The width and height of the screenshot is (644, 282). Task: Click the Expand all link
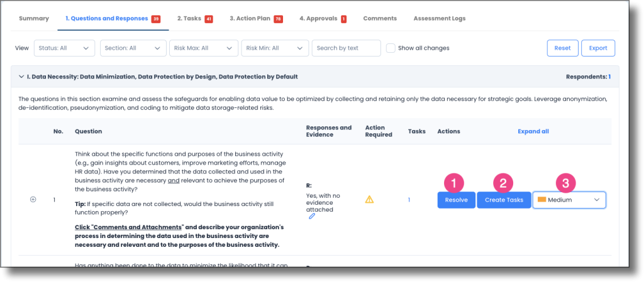click(533, 131)
